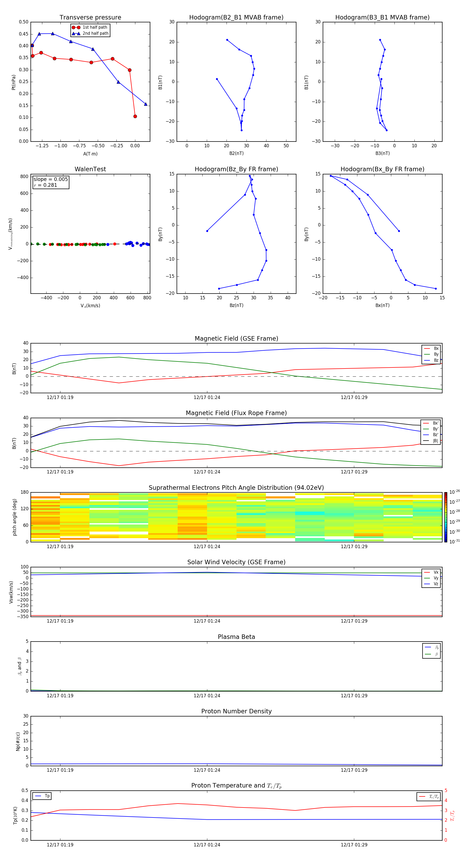
Task: Click the 'pitch angle (deg)' axis label
Action: [14, 517]
